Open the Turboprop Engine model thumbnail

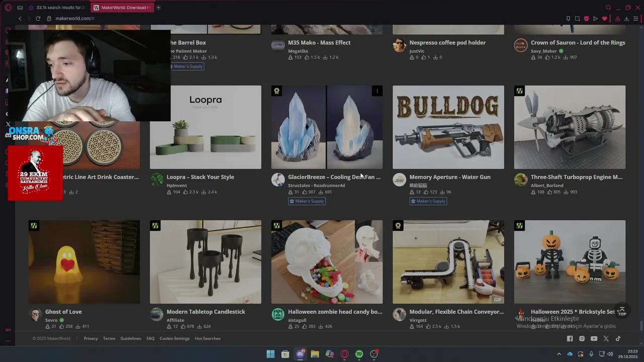[570, 127]
